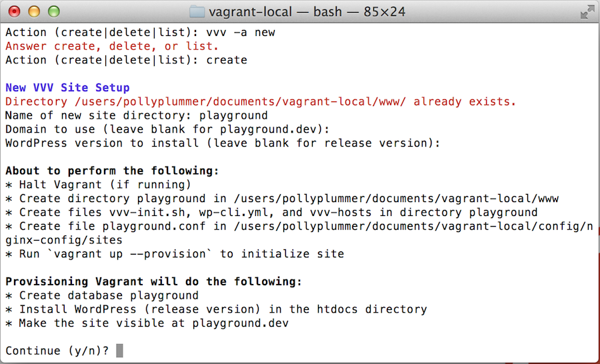Screen dimensions: 600x364
Task: Click the blue 'New VVV Site Setup' heading
Action: click(67, 88)
